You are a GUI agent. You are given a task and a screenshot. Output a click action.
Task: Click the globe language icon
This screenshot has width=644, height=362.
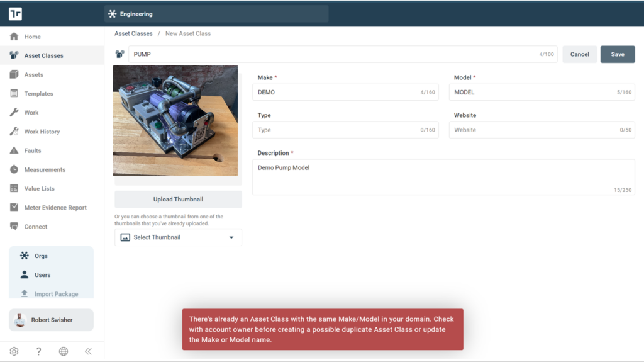coord(64,351)
